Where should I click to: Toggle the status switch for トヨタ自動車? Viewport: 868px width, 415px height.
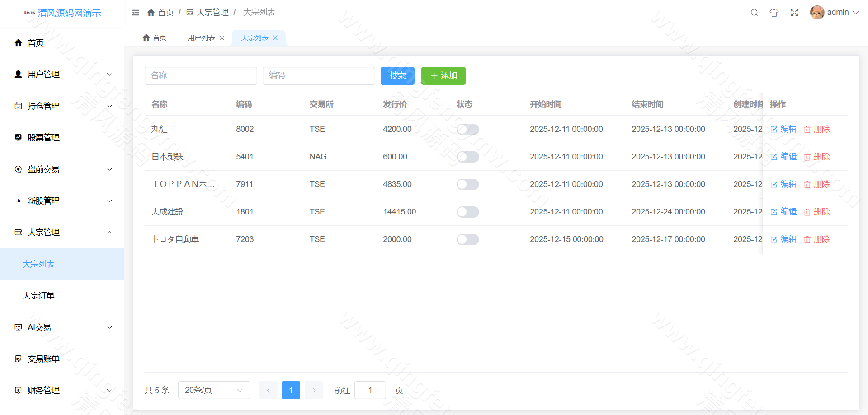point(468,240)
